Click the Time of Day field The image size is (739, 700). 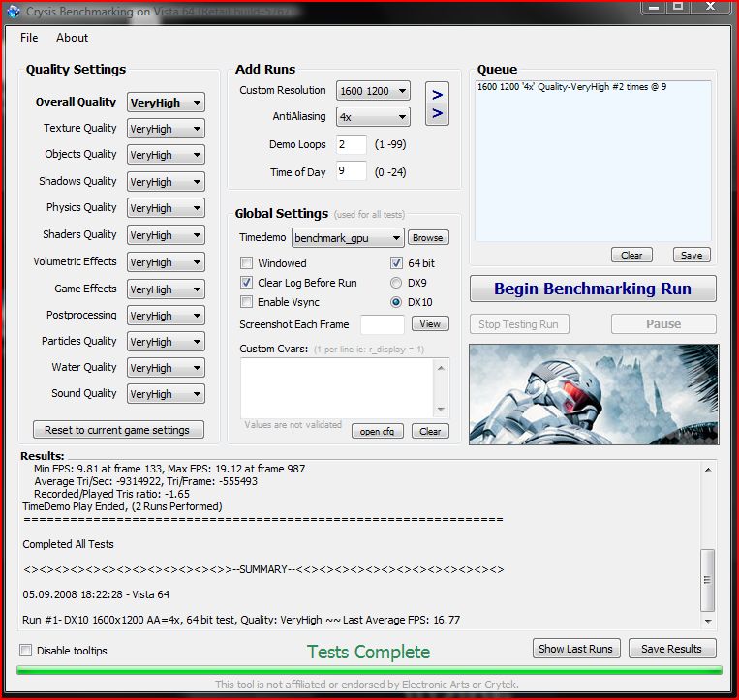(x=352, y=170)
